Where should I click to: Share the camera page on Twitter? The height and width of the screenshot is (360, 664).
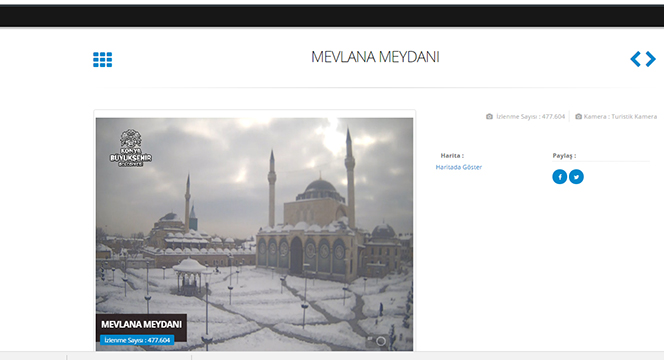tap(576, 177)
